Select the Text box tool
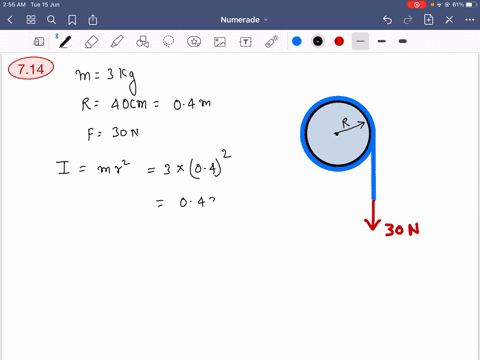 (246, 42)
